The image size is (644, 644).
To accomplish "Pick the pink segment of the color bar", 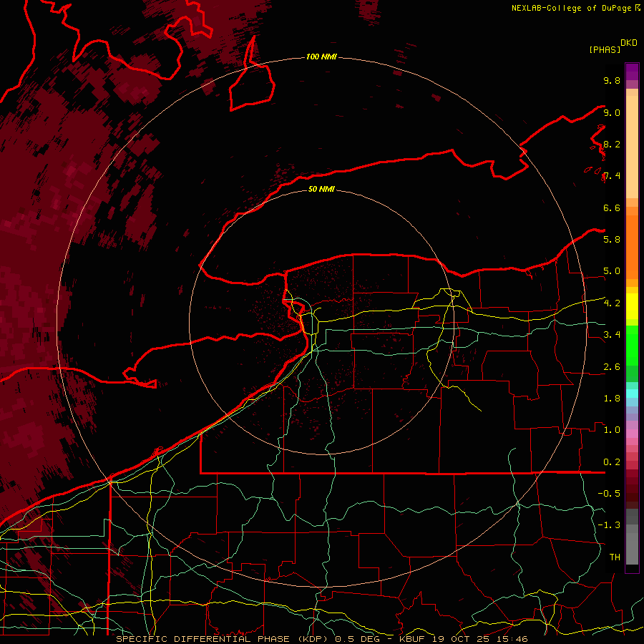I will coord(632,434).
